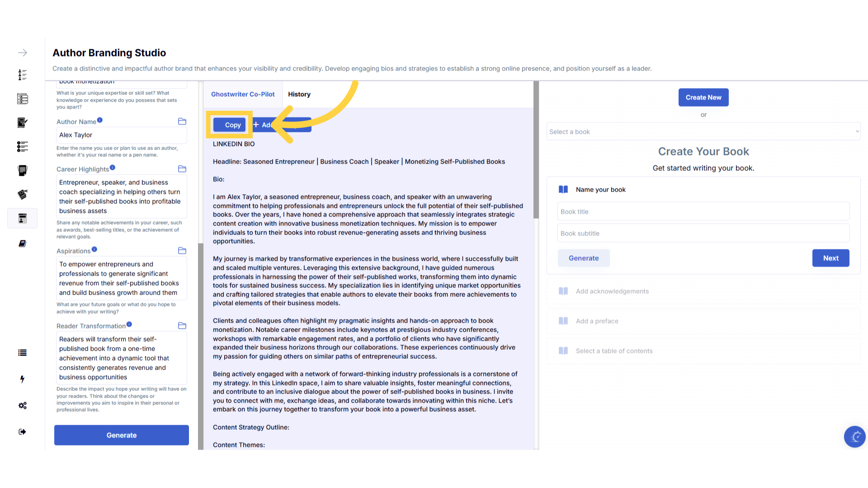The image size is (868, 488).
Task: Click the Create Your Book heading
Action: click(703, 151)
